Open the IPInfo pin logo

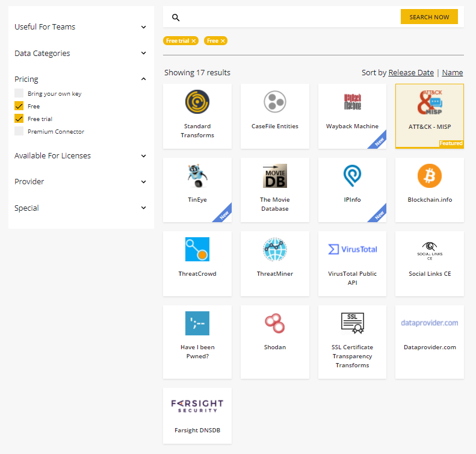(x=352, y=176)
